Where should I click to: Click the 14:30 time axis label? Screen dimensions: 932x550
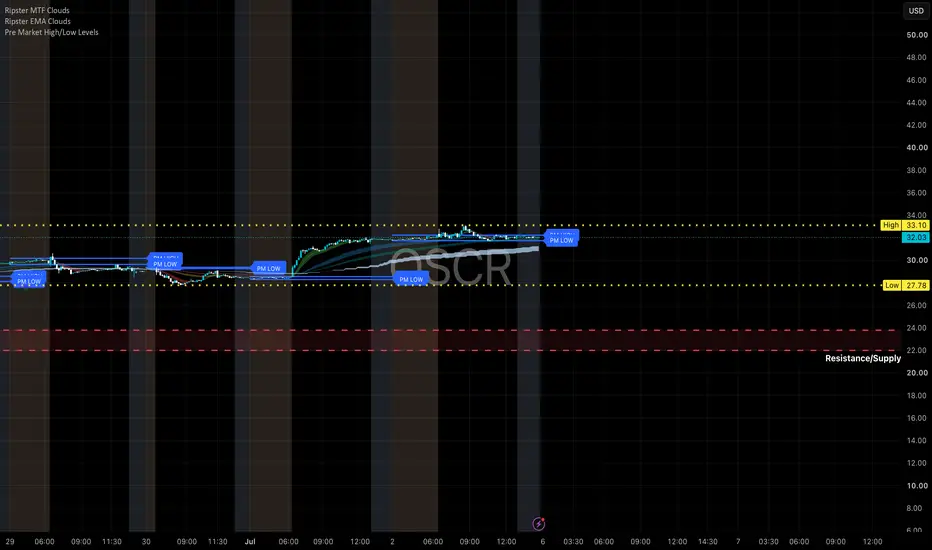point(707,542)
